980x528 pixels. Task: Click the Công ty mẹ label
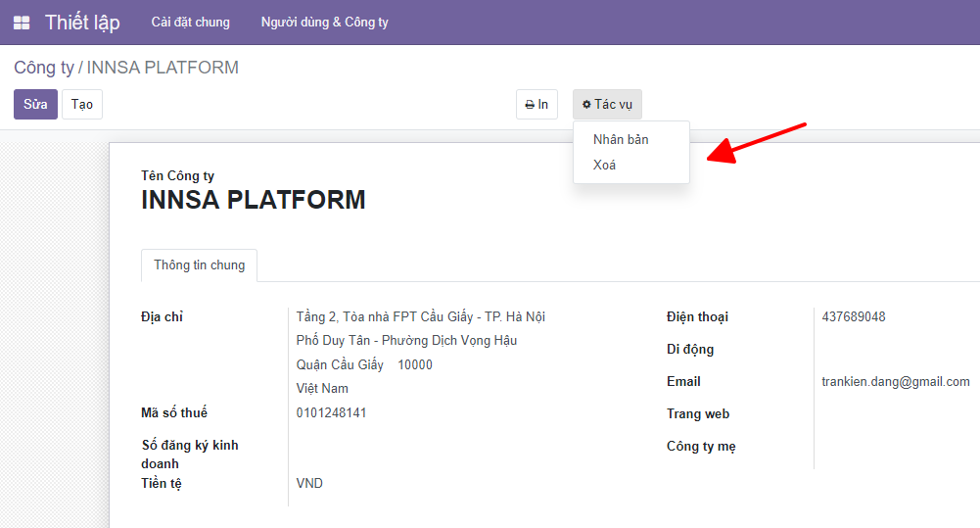(701, 446)
